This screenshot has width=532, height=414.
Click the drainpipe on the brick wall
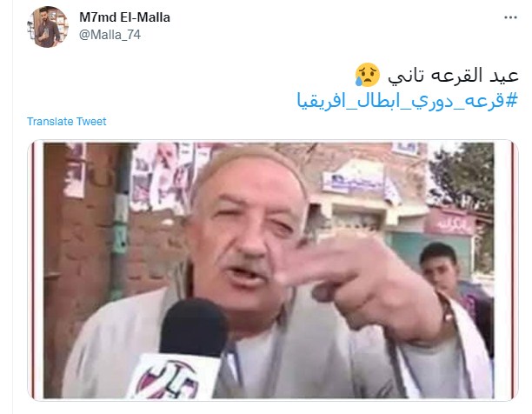(121, 221)
